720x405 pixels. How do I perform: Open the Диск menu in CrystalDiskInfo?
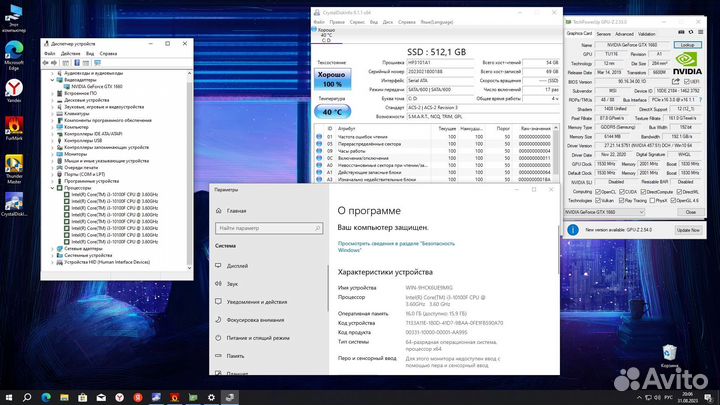[x=388, y=22]
